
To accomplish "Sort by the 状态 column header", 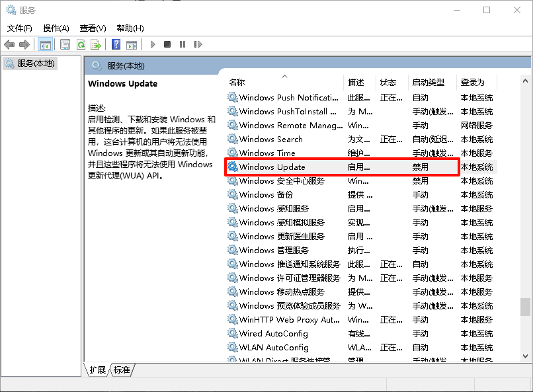I will [x=391, y=82].
